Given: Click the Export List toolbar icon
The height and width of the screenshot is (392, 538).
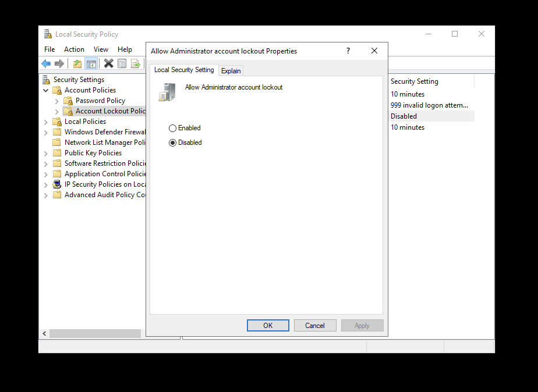Looking at the screenshot, I should point(135,64).
